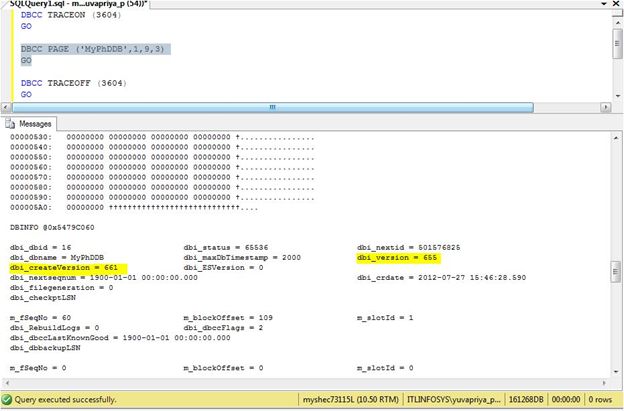Click '0 rows' in status bar
This screenshot has width=624, height=411.
tap(600, 399)
